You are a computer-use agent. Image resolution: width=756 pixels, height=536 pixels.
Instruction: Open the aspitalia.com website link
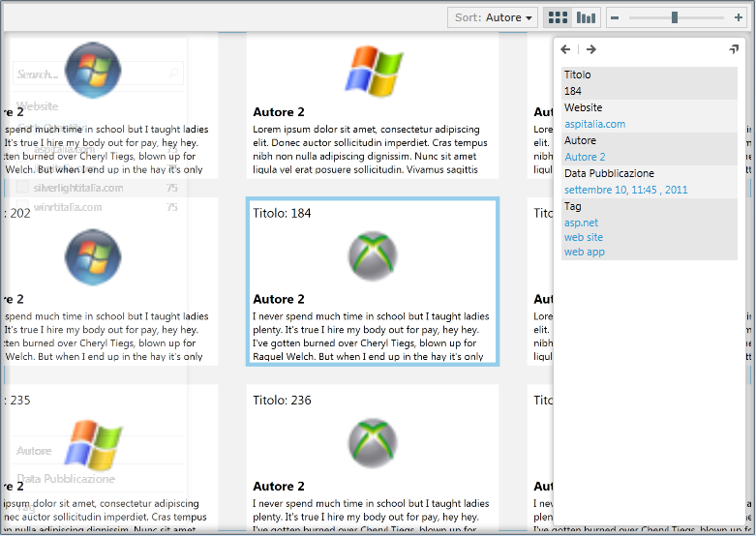(x=595, y=124)
